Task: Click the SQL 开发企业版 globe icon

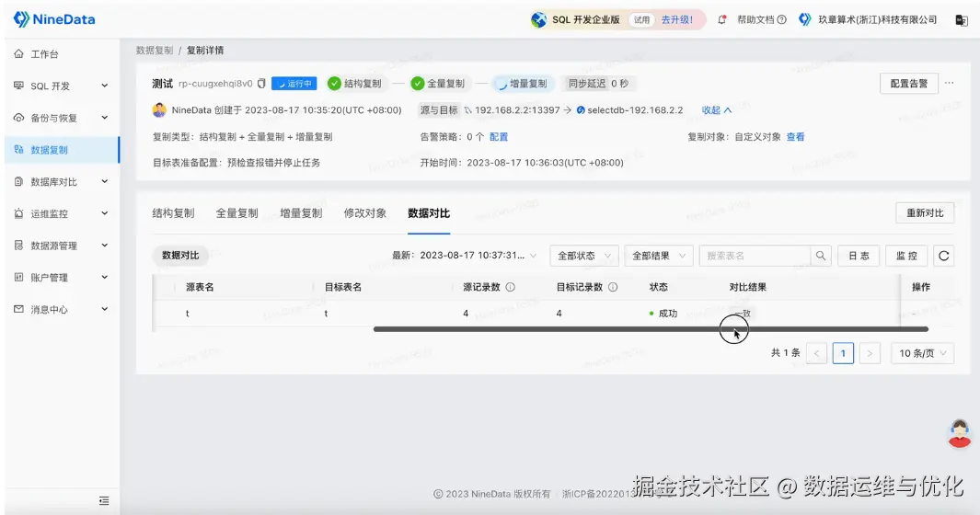Action: 538,20
